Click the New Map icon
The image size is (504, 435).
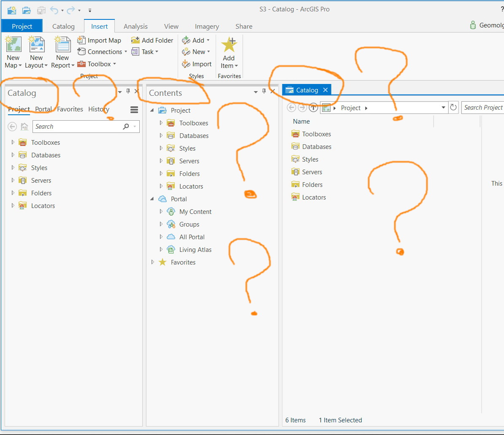14,44
